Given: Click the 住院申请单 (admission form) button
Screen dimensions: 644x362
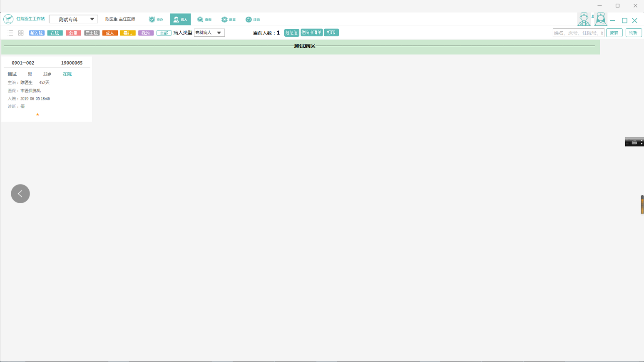Looking at the screenshot, I should 312,32.
